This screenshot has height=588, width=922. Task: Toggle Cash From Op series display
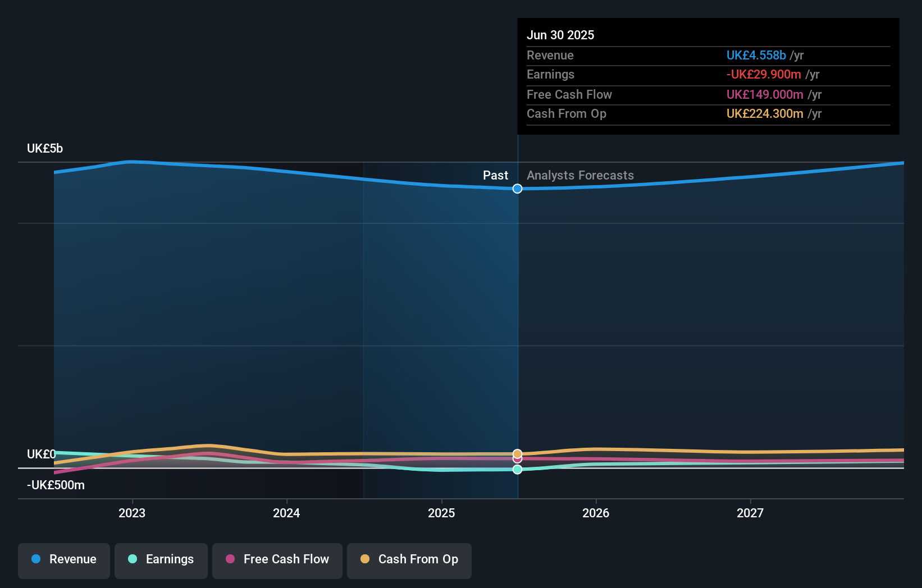[x=409, y=559]
